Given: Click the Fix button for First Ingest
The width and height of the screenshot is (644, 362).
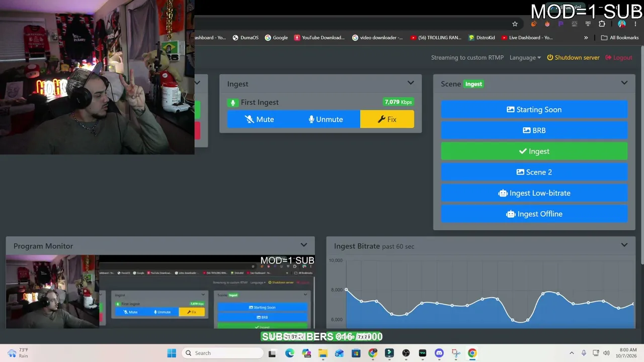Looking at the screenshot, I should coord(387,119).
